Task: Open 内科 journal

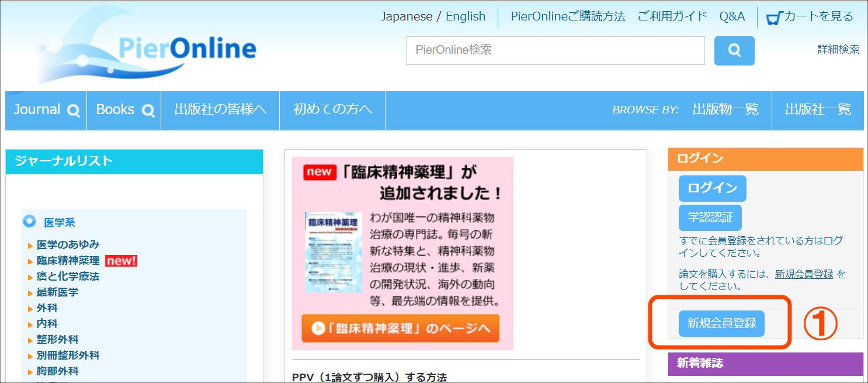Action: (47, 324)
